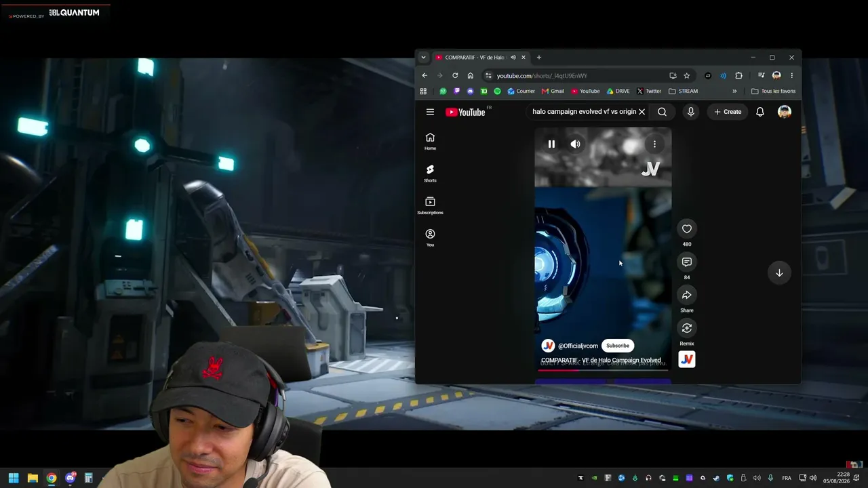
Task: Expand the STREAM bookmarks folder
Action: coord(683,91)
